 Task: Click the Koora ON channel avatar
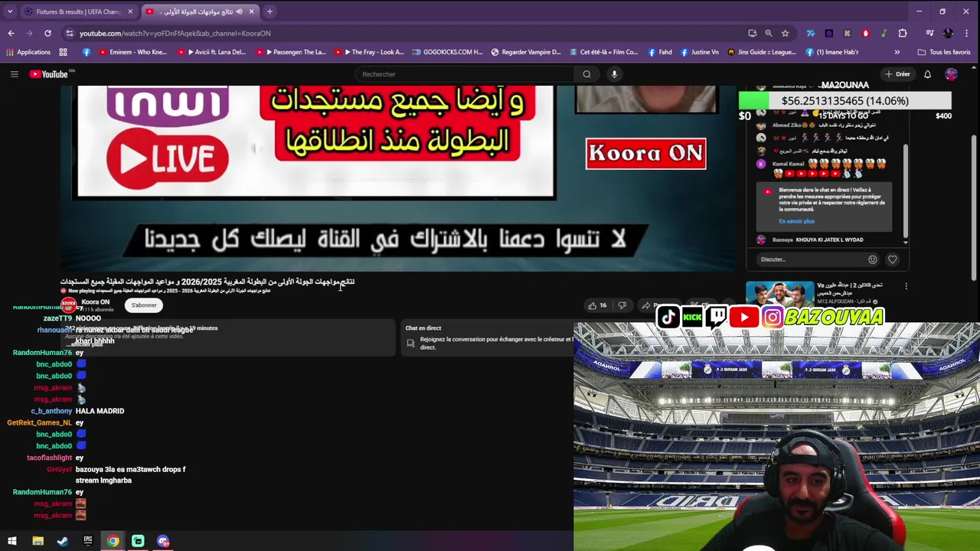[68, 305]
